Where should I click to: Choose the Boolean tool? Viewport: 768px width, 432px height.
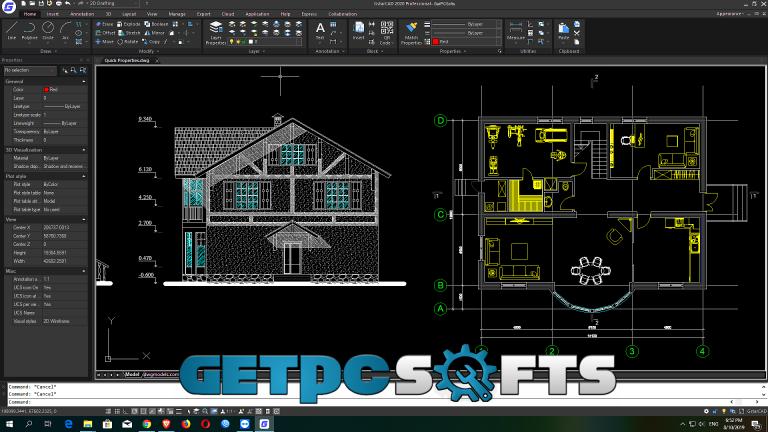click(x=156, y=24)
